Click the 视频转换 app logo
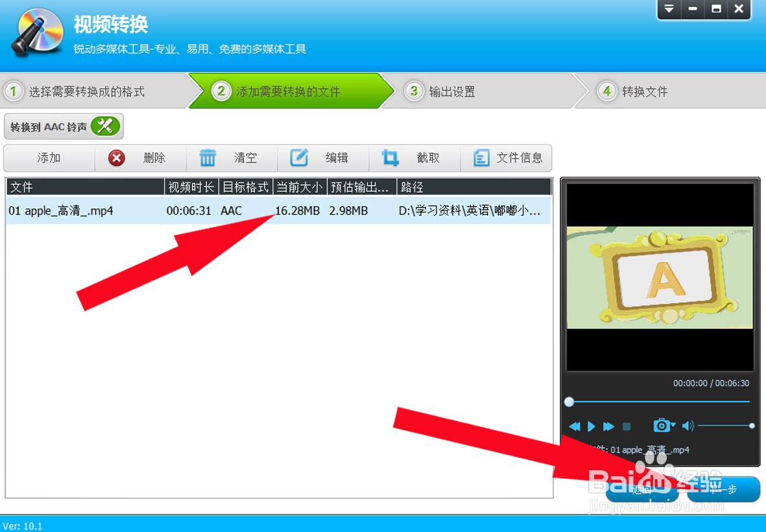This screenshot has height=532, width=766. point(38,32)
